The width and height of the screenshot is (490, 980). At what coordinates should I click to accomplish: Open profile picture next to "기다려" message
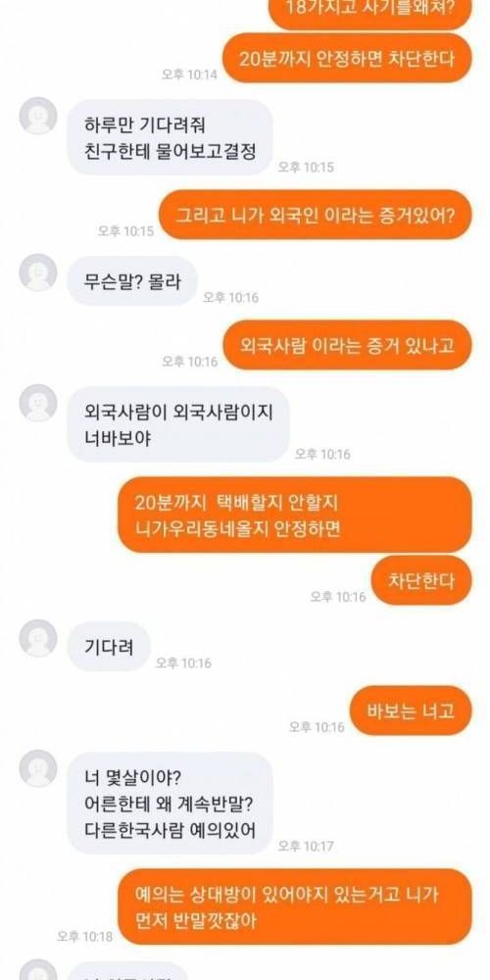pyautogui.click(x=38, y=638)
